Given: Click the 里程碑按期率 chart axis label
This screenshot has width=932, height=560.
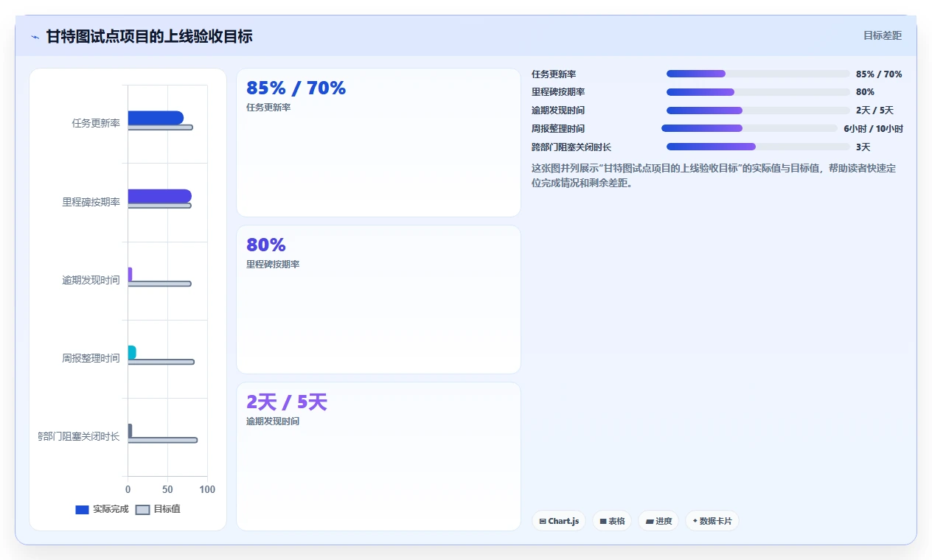Looking at the screenshot, I should [x=91, y=202].
